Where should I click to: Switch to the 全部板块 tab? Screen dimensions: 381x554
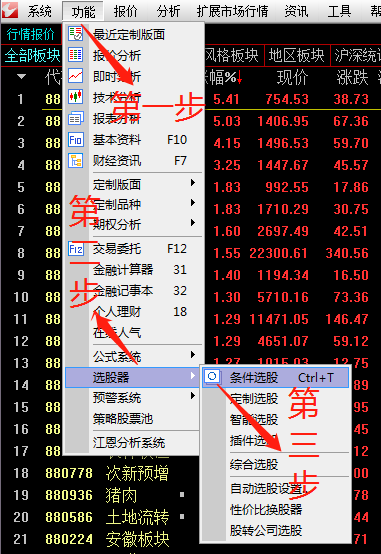coord(32,55)
